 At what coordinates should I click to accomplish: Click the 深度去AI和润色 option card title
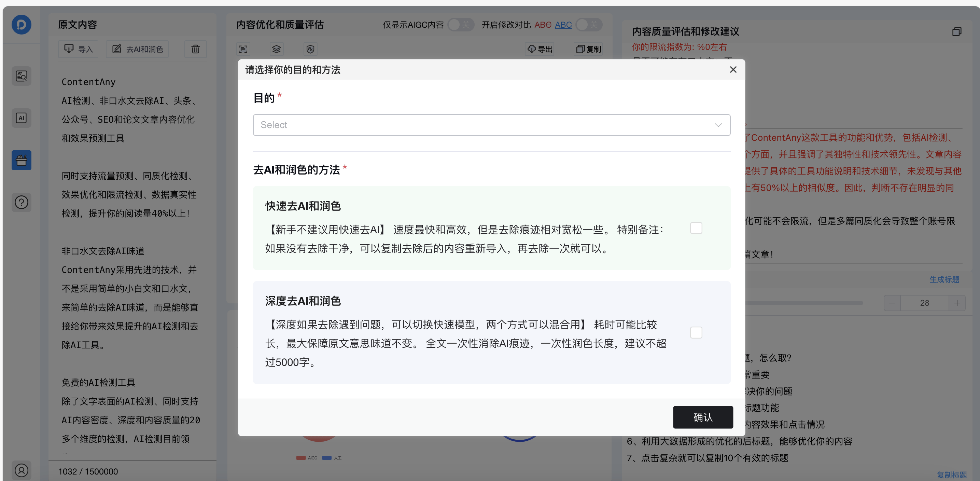coord(303,301)
